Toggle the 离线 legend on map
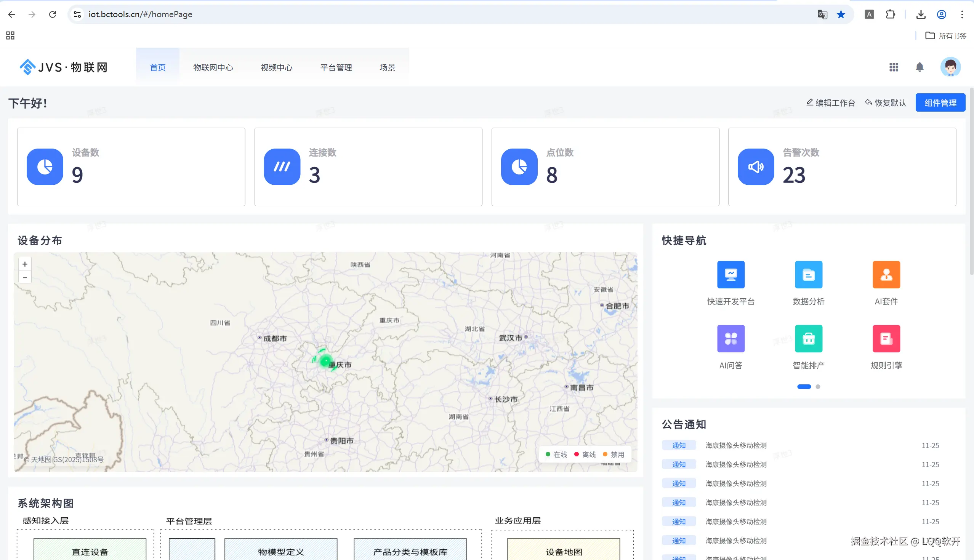The image size is (974, 560). point(585,454)
